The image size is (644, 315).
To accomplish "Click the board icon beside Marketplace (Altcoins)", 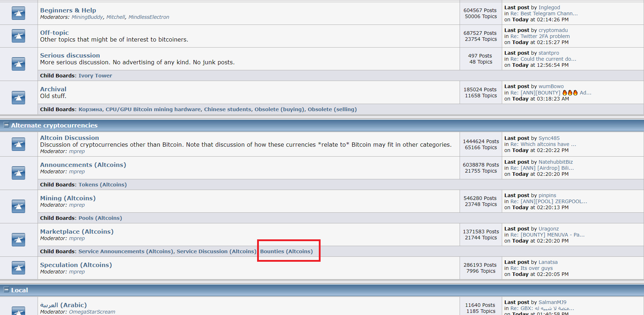I will pos(18,240).
